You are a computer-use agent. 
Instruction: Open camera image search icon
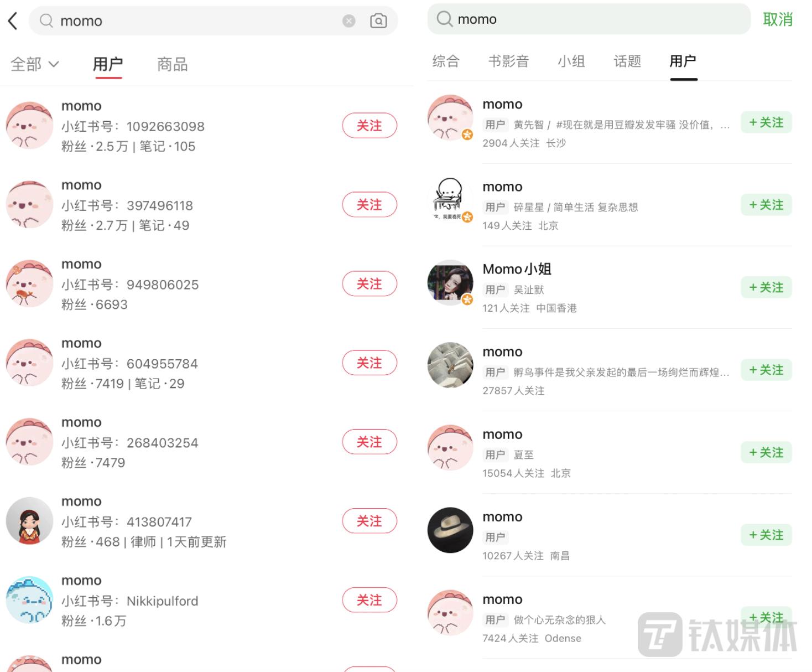(x=378, y=21)
